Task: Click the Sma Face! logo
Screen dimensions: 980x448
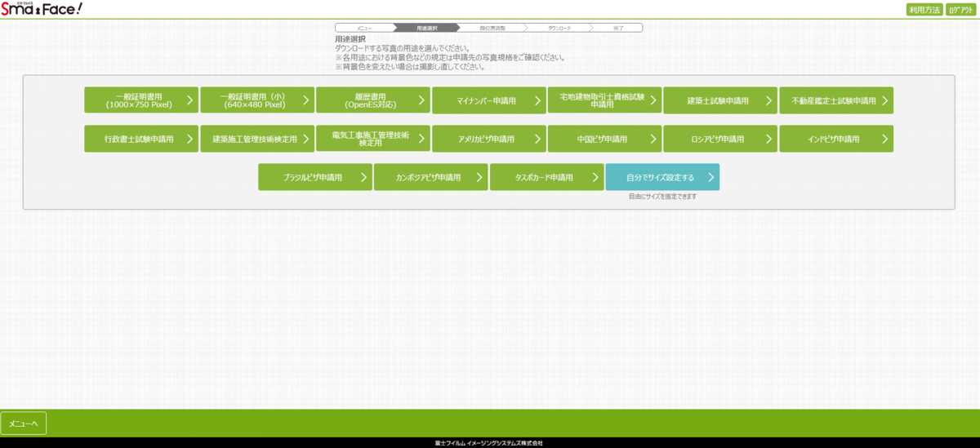Action: (42, 10)
